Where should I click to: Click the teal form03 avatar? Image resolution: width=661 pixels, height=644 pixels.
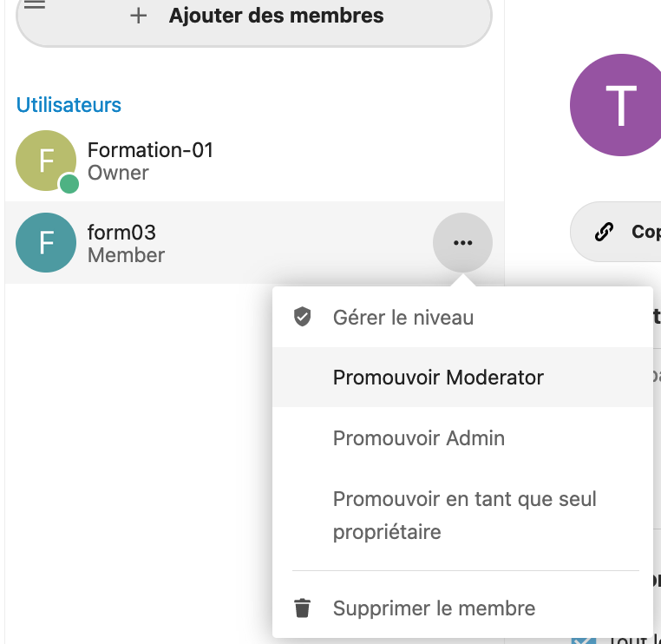46,242
